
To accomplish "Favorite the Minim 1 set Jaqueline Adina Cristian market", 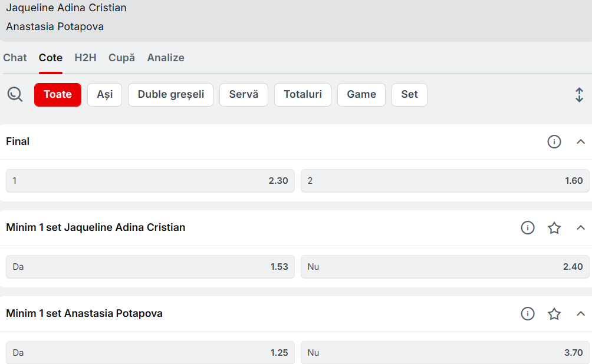I will [554, 228].
